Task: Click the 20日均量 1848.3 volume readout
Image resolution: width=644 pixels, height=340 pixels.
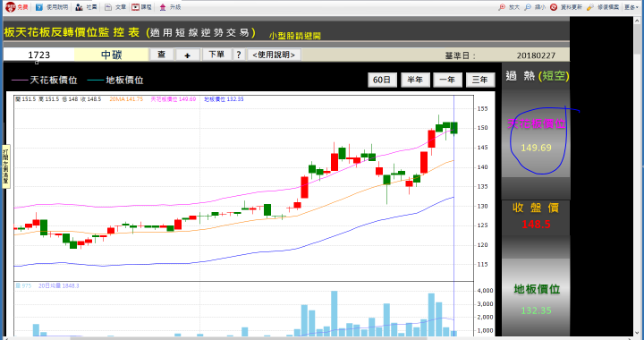Action: 59,285
